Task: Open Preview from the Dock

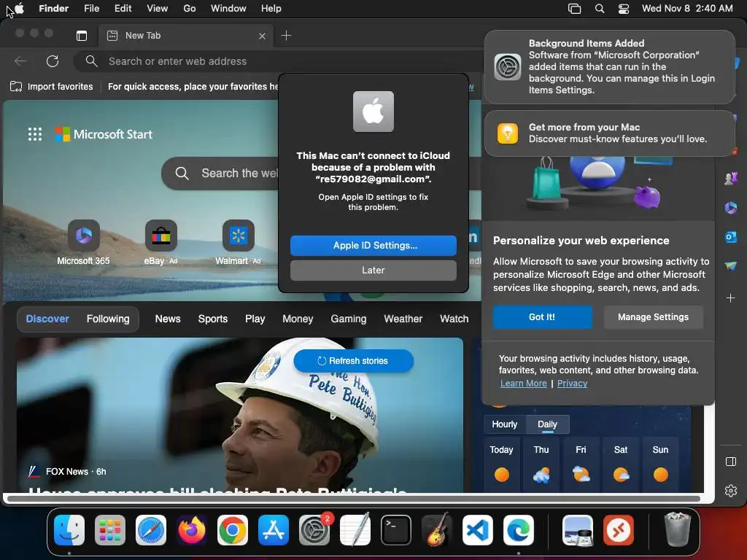Action: [578, 530]
